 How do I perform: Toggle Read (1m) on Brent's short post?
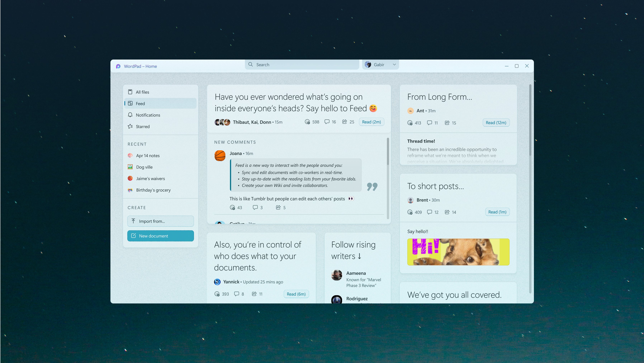pyautogui.click(x=497, y=212)
